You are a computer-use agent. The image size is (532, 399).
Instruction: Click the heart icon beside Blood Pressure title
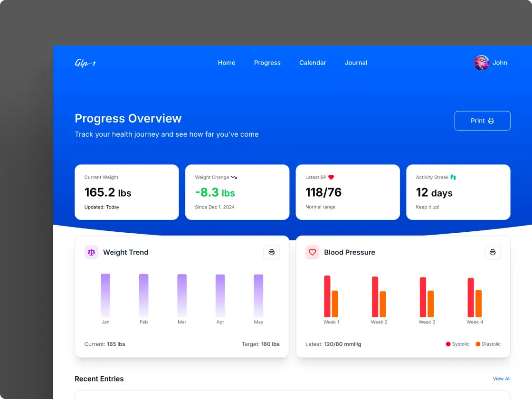point(312,252)
